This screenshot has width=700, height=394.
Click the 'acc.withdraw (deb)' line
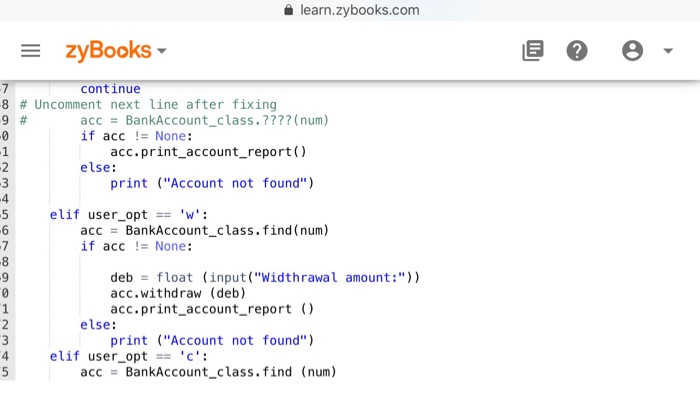pos(178,293)
